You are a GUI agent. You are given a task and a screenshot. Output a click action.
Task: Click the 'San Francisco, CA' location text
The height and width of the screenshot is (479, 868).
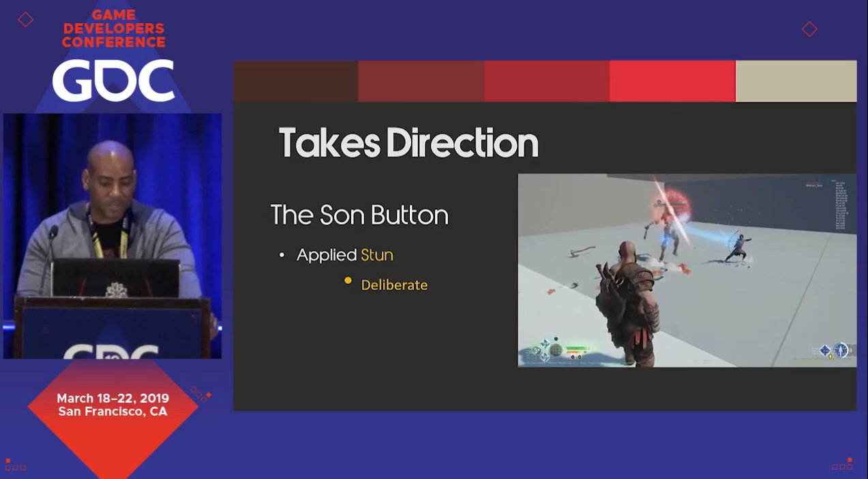[x=113, y=412]
